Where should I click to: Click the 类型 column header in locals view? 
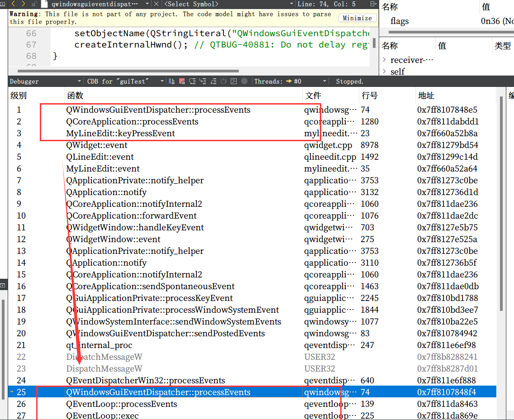pos(503,46)
